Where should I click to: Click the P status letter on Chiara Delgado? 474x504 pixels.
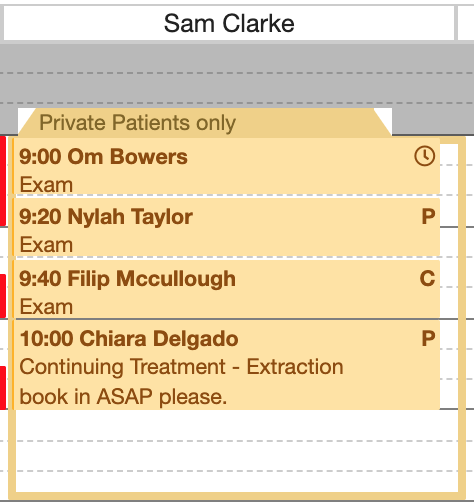[428, 338]
